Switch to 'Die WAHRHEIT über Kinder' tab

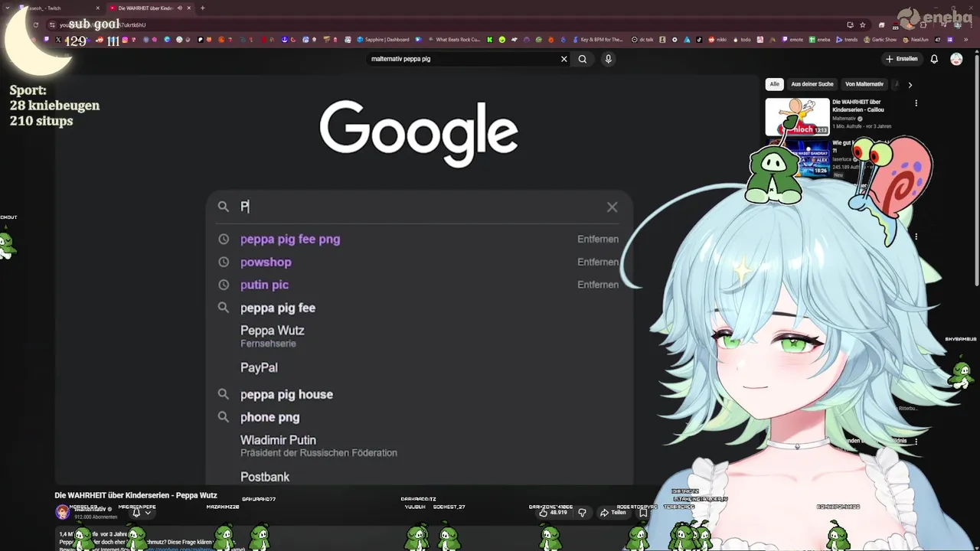tap(149, 8)
